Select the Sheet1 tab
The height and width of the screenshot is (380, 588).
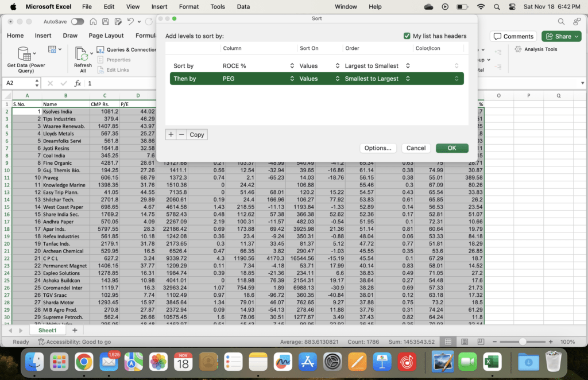click(x=48, y=331)
